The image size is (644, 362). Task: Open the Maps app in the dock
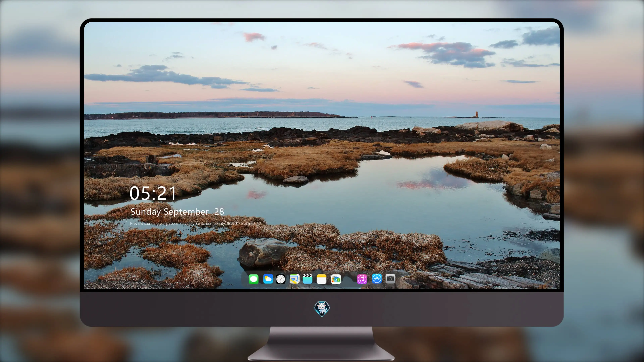pos(294,279)
